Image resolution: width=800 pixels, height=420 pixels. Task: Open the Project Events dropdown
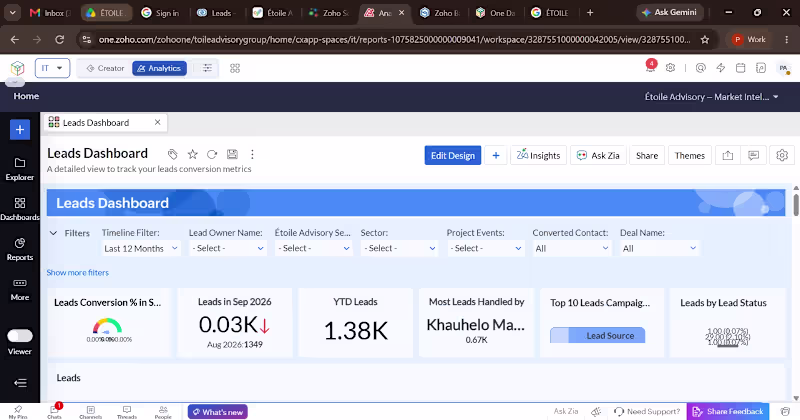click(486, 249)
